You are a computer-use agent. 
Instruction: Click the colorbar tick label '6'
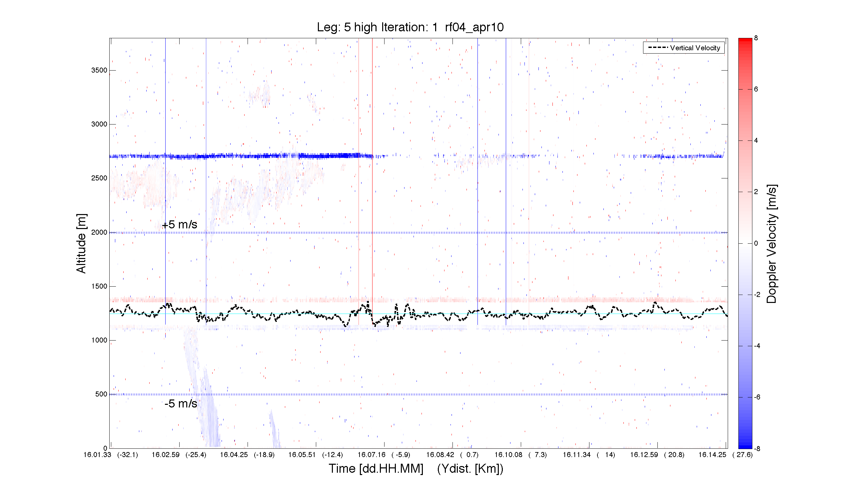756,89
